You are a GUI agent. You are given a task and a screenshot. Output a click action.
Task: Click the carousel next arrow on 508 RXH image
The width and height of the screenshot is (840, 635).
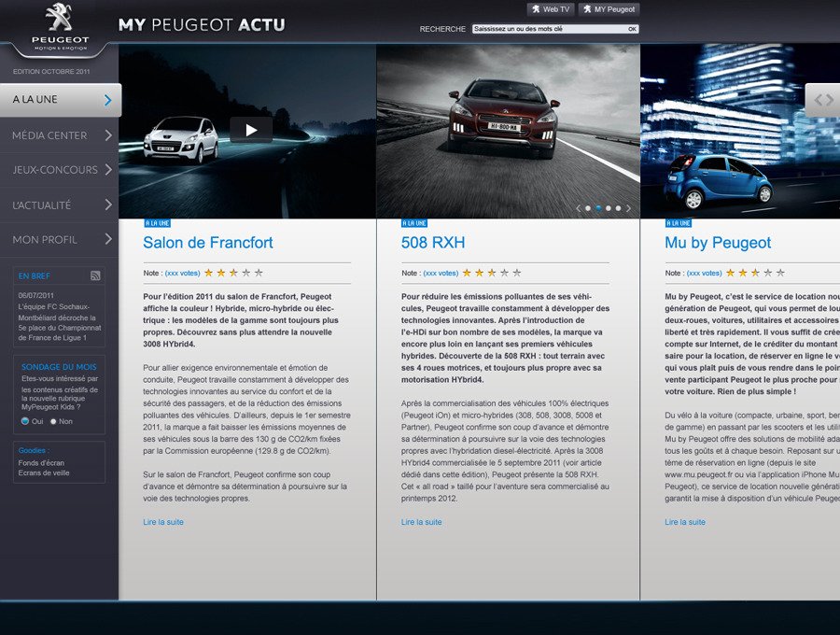point(628,208)
